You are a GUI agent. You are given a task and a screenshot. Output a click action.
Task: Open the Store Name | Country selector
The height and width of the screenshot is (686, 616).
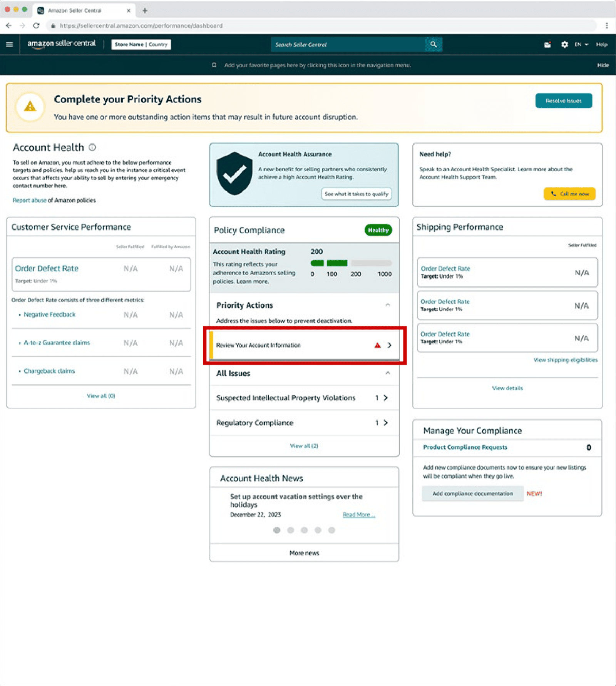[141, 44]
